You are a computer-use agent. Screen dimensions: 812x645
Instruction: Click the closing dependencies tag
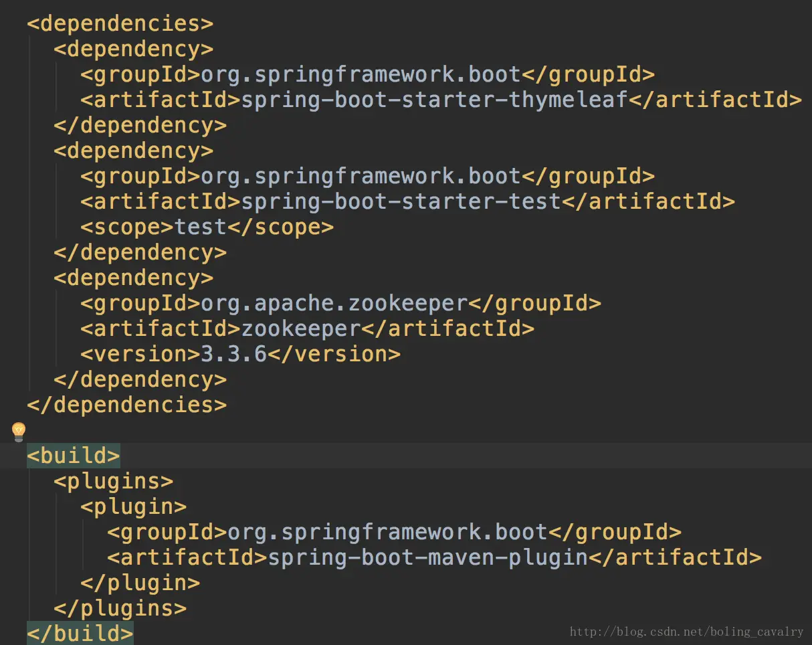tap(127, 405)
